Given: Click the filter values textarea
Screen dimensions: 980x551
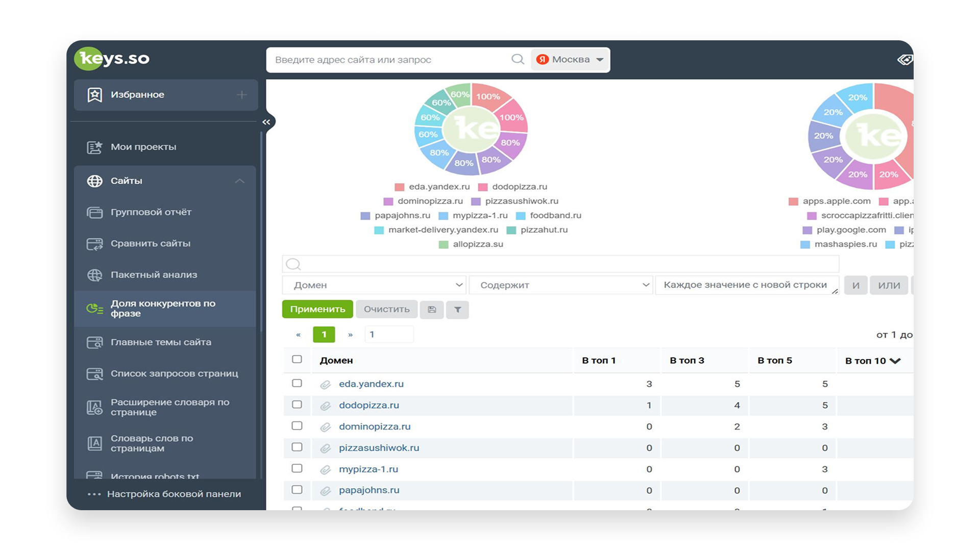Looking at the screenshot, I should (747, 285).
